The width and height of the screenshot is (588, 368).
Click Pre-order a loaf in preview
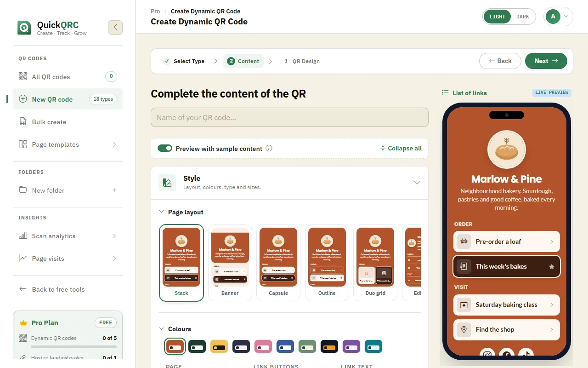click(507, 241)
